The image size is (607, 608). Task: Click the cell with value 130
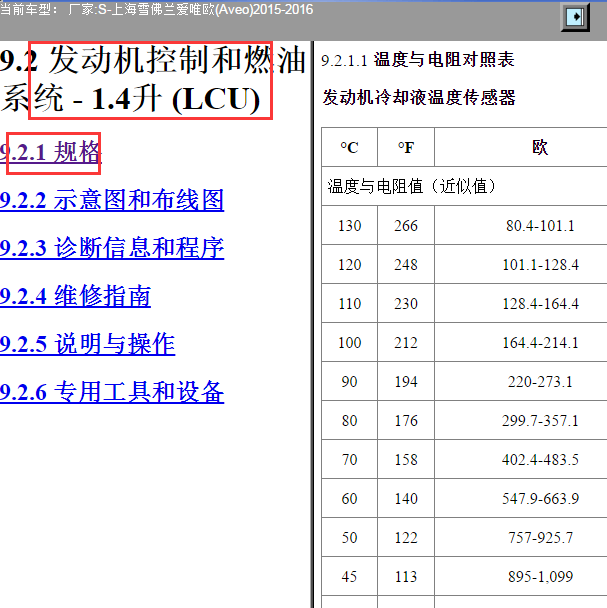[349, 226]
